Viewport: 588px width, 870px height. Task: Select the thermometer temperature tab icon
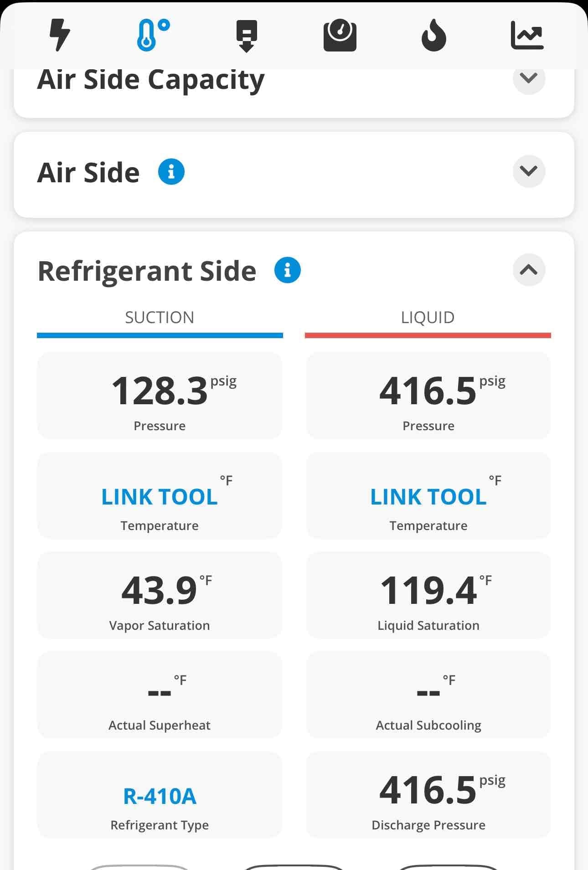pyautogui.click(x=153, y=35)
